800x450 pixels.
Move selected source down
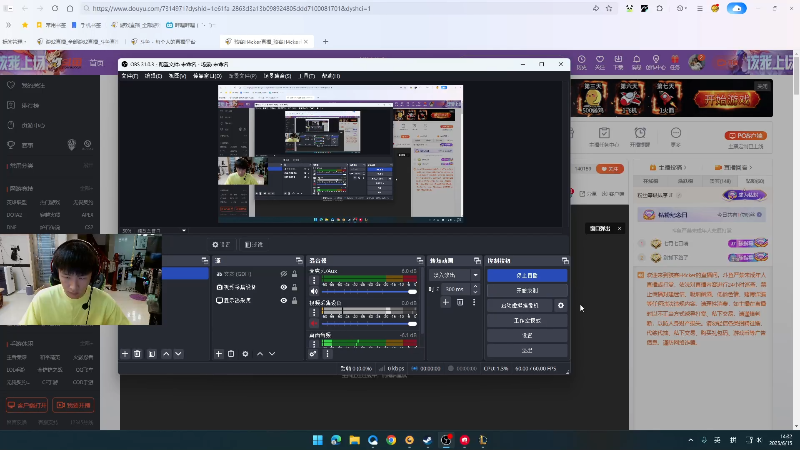tap(272, 354)
